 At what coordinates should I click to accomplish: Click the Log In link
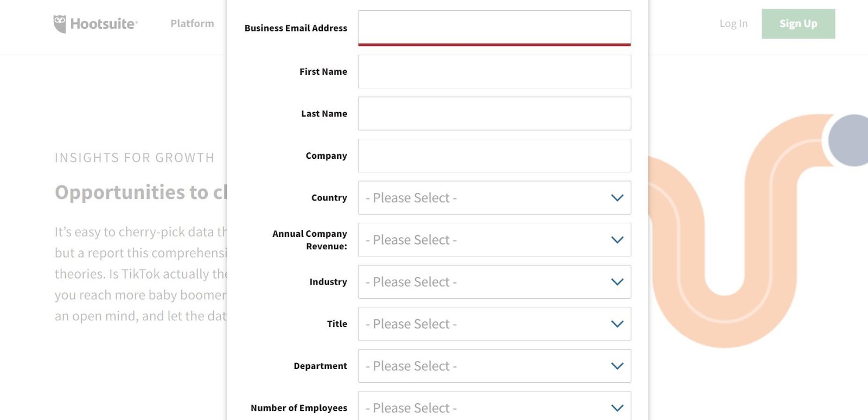[733, 23]
